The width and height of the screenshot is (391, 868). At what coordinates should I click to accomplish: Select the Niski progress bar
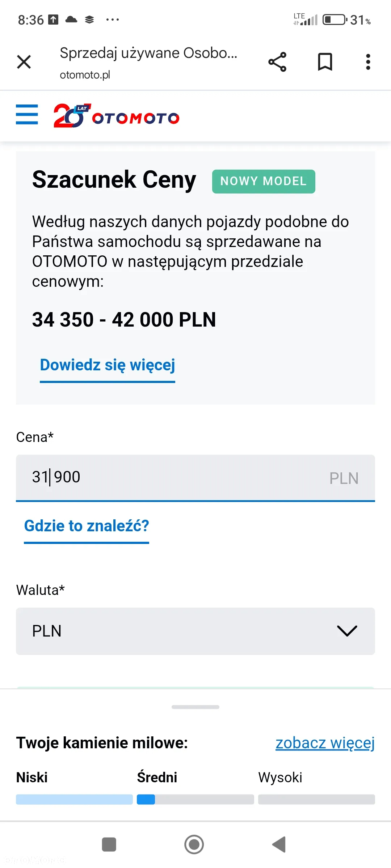pyautogui.click(x=74, y=799)
